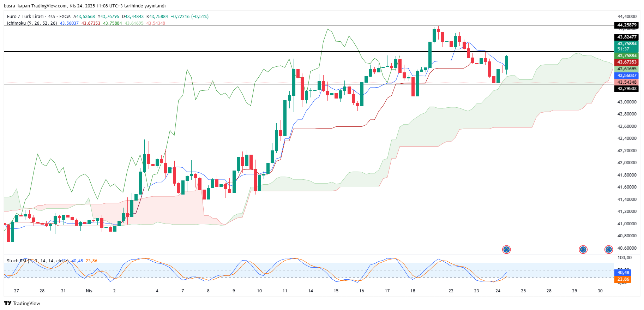Screen dimensions: 644x310
Task: Click the K43,75884 close value in legend
Action: tap(157, 17)
